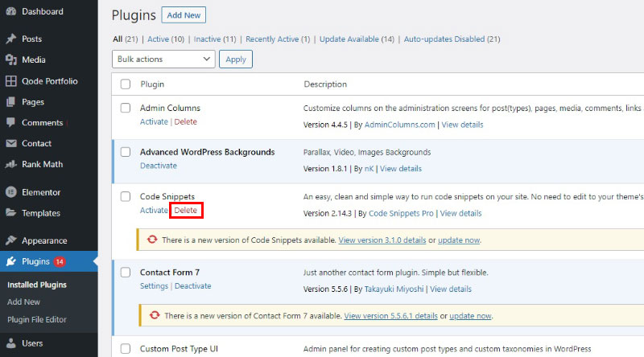Show Auto-updates Disabled plugins
The image size is (644, 357).
pos(452,39)
